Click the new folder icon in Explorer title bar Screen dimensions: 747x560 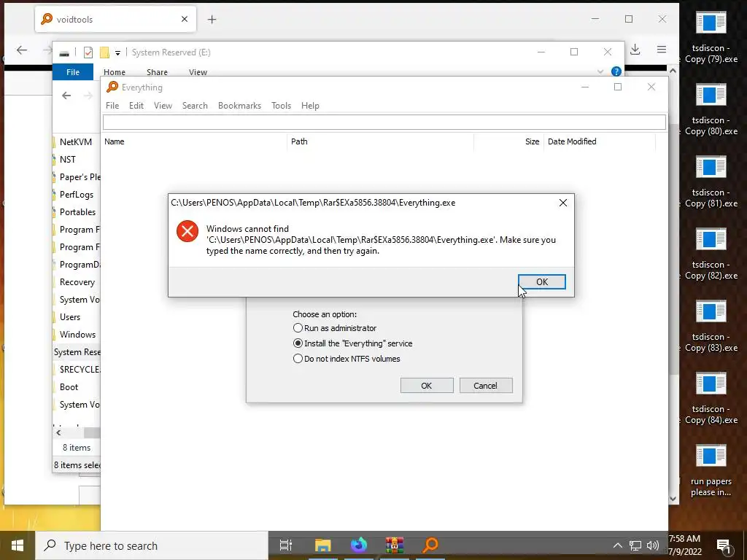tap(104, 52)
